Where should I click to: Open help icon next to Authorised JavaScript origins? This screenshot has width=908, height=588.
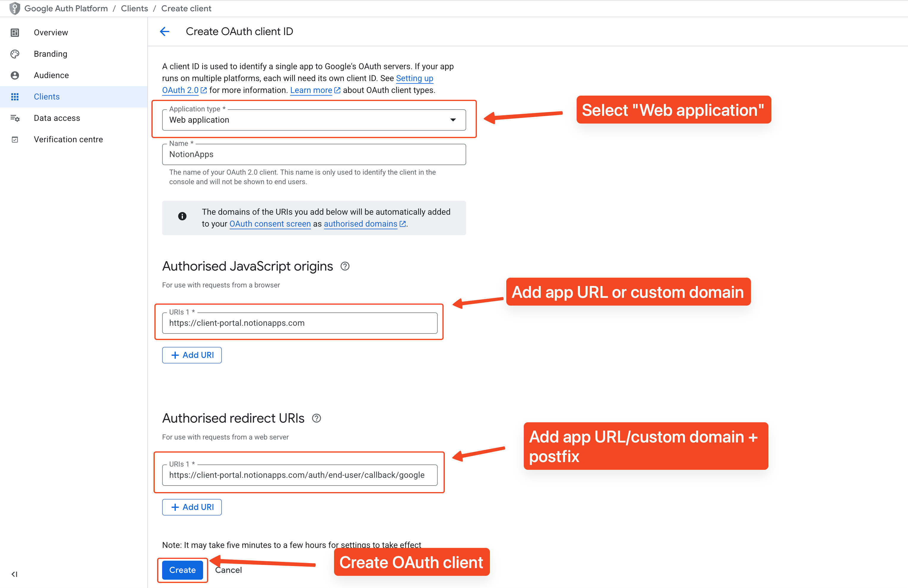tap(345, 266)
